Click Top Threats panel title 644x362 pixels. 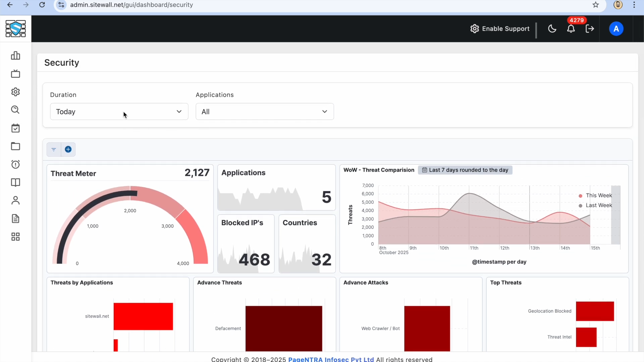click(505, 283)
